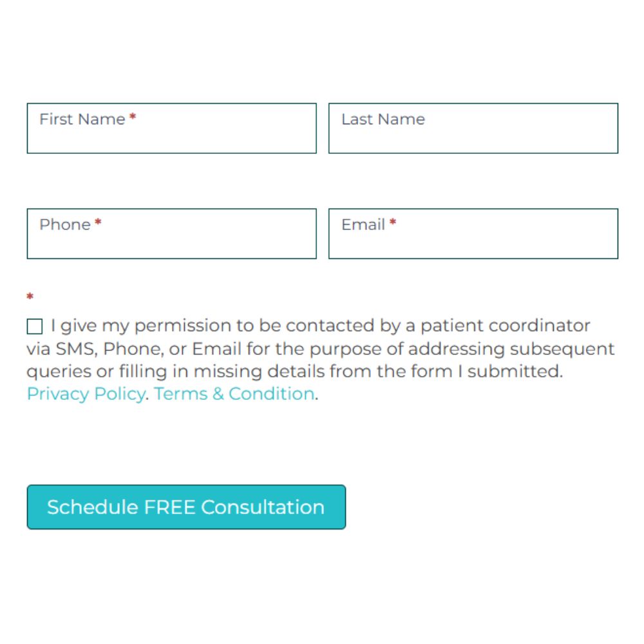Click the word "FREE" on the schedule button
Screen dimensions: 644x644
tap(169, 507)
